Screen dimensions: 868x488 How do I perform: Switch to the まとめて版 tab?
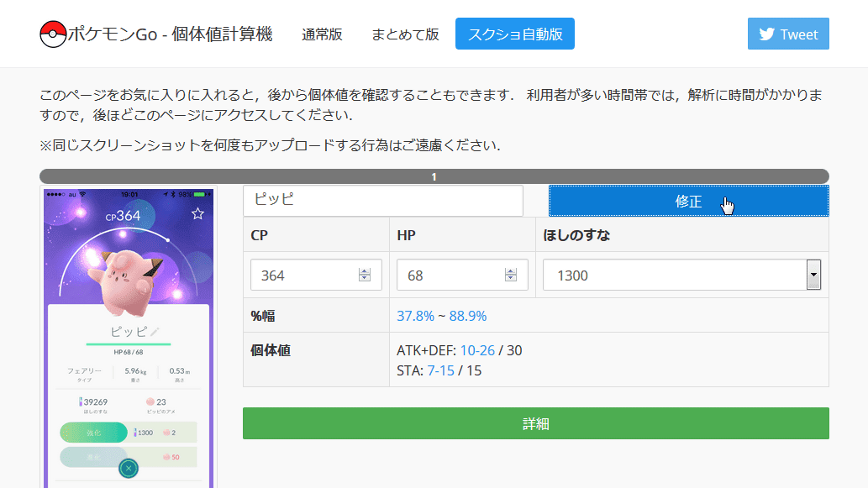point(405,34)
